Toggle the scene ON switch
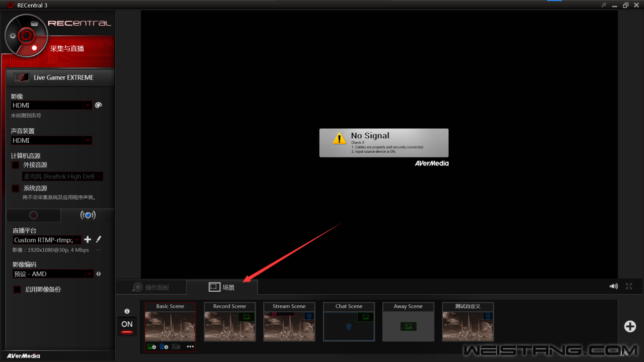644x362 pixels. coord(127,326)
